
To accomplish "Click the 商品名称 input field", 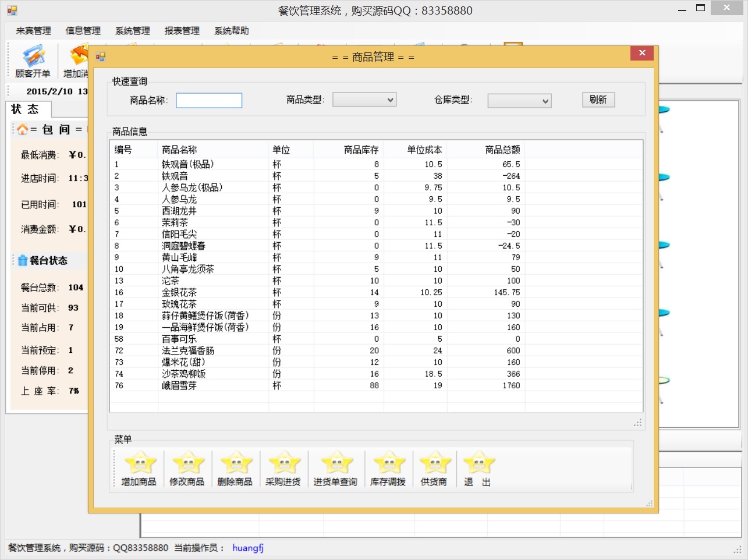I will [209, 101].
